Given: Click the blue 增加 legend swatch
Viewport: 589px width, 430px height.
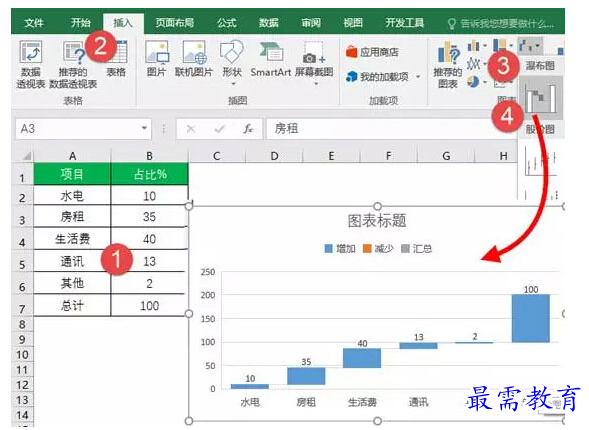Looking at the screenshot, I should (x=329, y=249).
